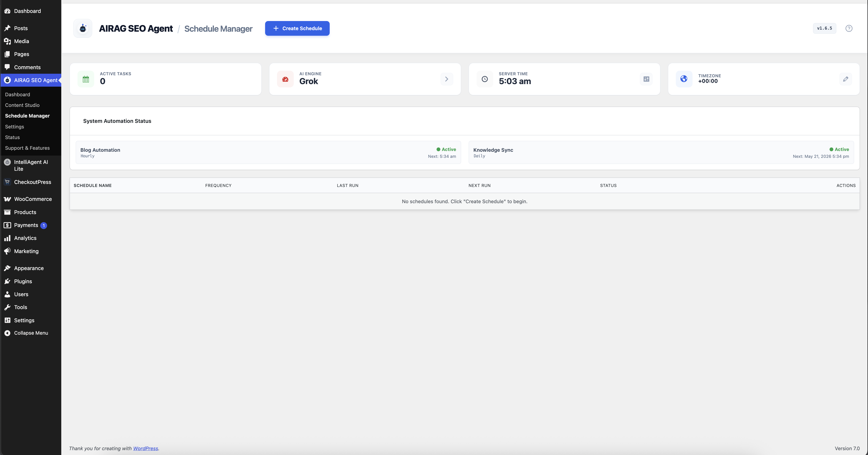Screen dimensions: 868x455
Task: Click the System Automation Status heading
Action: point(117,121)
